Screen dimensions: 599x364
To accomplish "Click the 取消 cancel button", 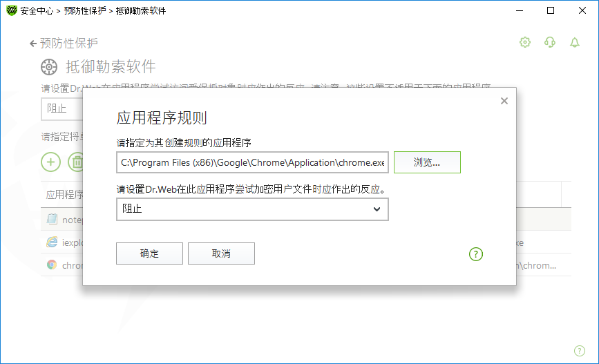I will click(x=221, y=253).
